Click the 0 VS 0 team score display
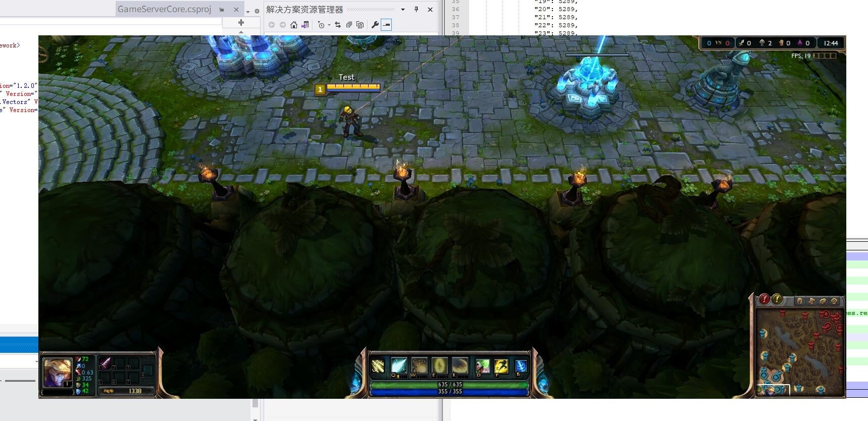This screenshot has height=421, width=868. pos(718,43)
